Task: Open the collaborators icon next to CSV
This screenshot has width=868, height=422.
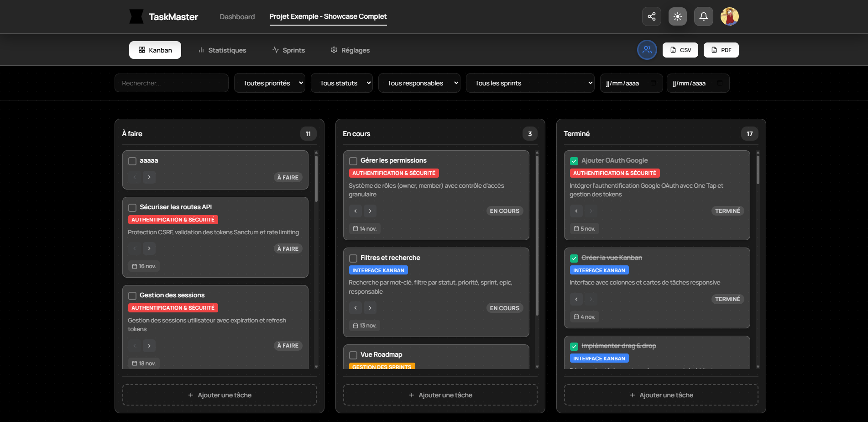Action: tap(647, 50)
